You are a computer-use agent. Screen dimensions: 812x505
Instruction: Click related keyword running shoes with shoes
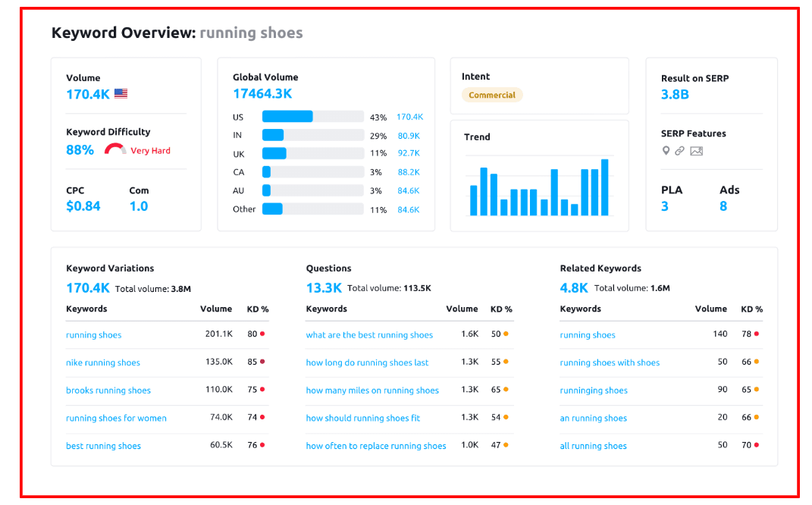610,362
